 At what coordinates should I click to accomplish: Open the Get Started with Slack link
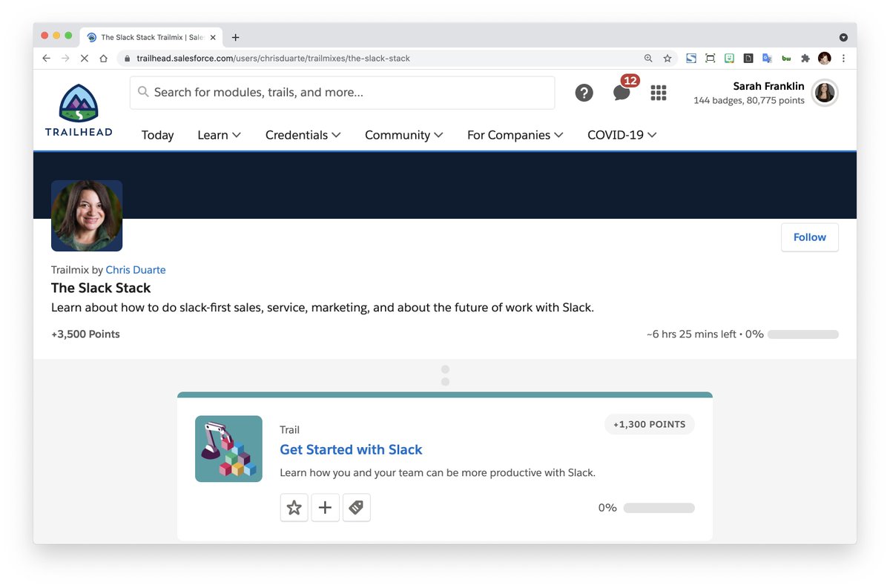(x=351, y=449)
